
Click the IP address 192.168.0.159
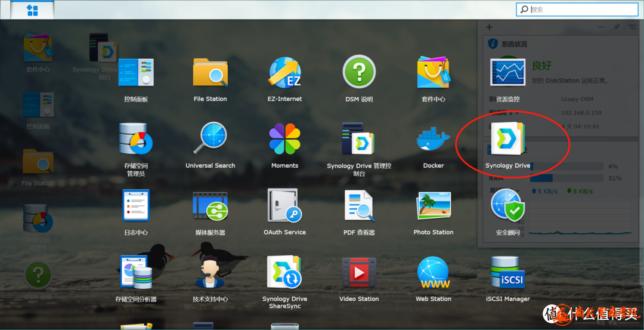pyautogui.click(x=581, y=113)
